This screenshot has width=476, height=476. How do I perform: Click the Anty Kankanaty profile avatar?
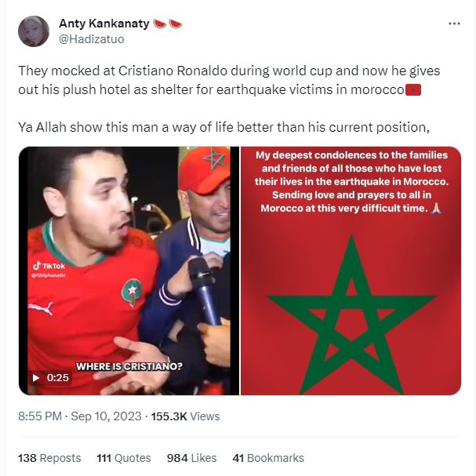34,31
